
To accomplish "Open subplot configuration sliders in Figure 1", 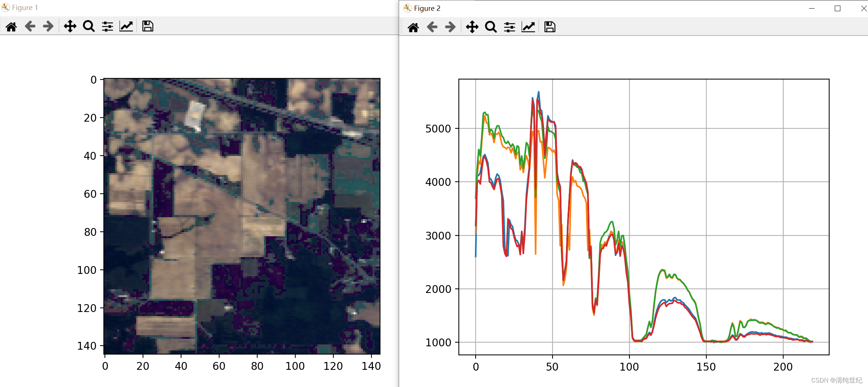I will (108, 26).
